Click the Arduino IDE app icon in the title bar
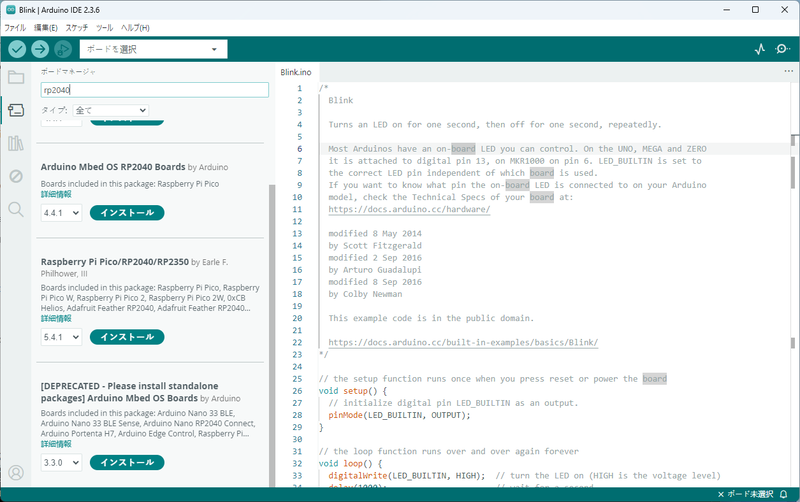This screenshot has height=502, width=800. (10, 10)
